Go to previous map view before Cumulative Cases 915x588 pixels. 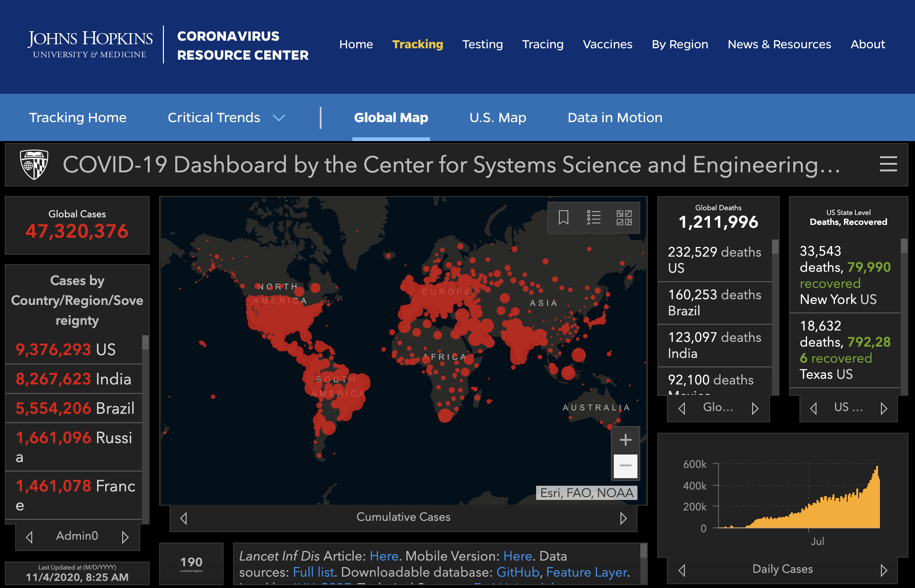coord(184,518)
